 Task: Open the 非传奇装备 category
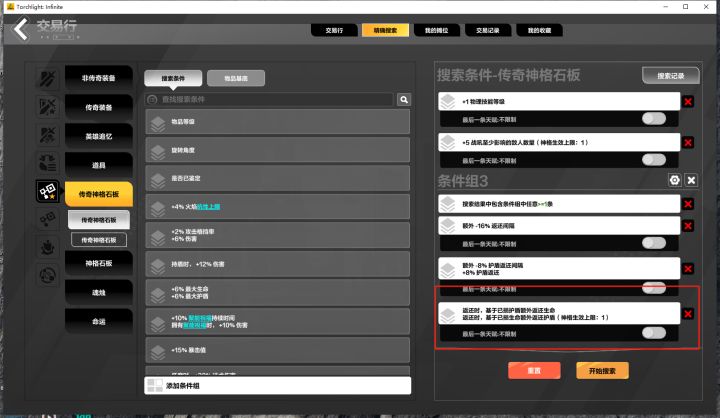pyautogui.click(x=99, y=78)
